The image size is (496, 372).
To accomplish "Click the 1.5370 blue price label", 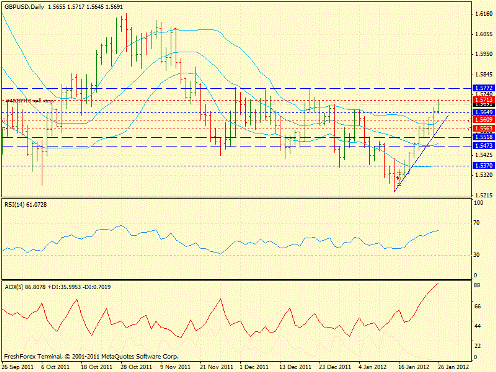I will click(483, 165).
